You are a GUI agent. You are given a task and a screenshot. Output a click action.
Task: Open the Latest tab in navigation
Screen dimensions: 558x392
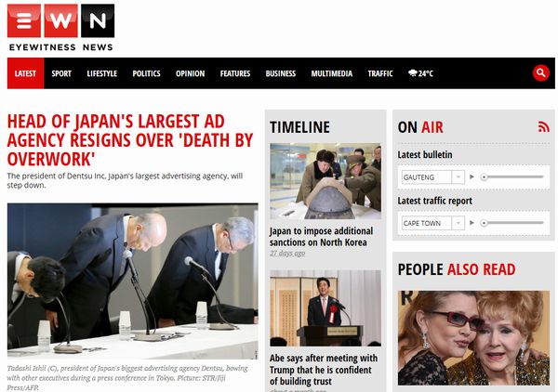[x=26, y=73]
